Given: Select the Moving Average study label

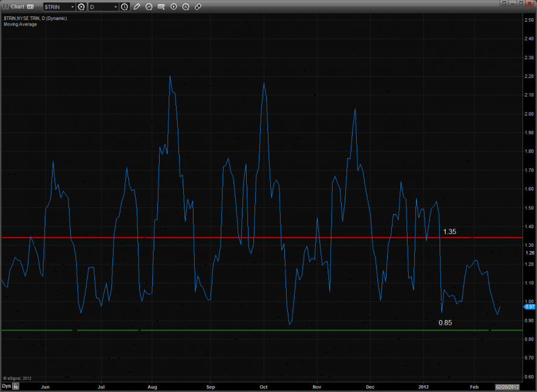Looking at the screenshot, I should (20, 24).
